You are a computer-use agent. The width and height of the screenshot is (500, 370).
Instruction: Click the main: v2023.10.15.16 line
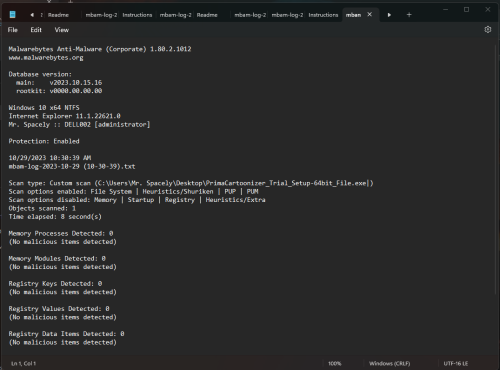[59, 82]
